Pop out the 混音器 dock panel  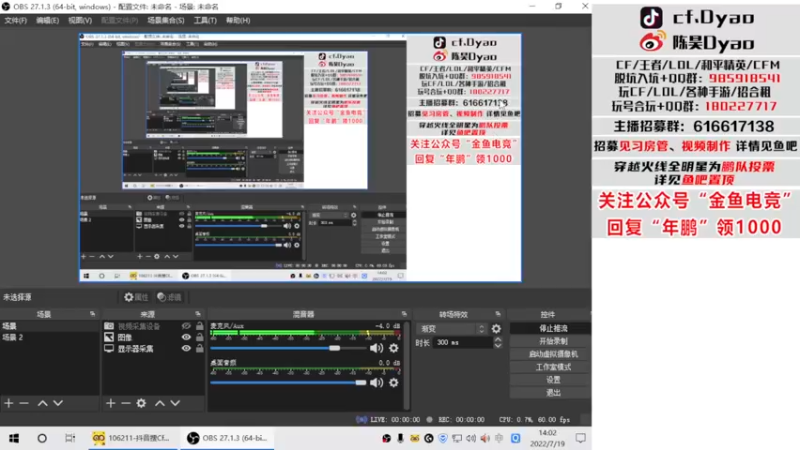(404, 314)
